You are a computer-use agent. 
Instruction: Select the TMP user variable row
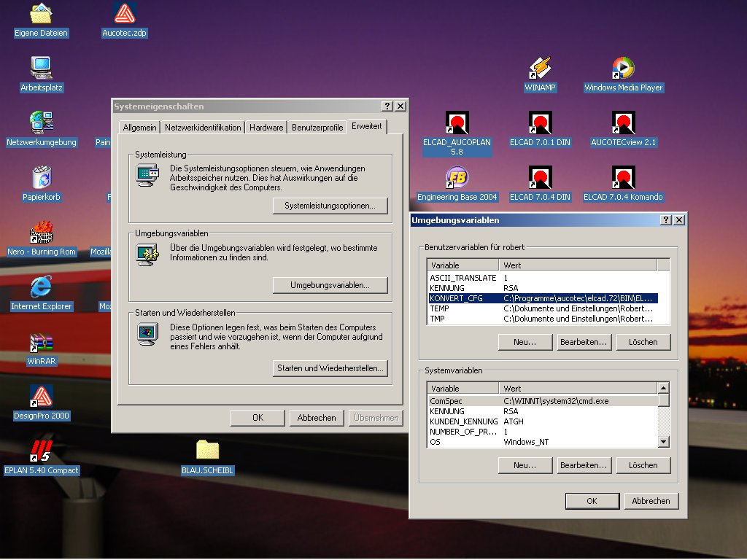coord(543,319)
